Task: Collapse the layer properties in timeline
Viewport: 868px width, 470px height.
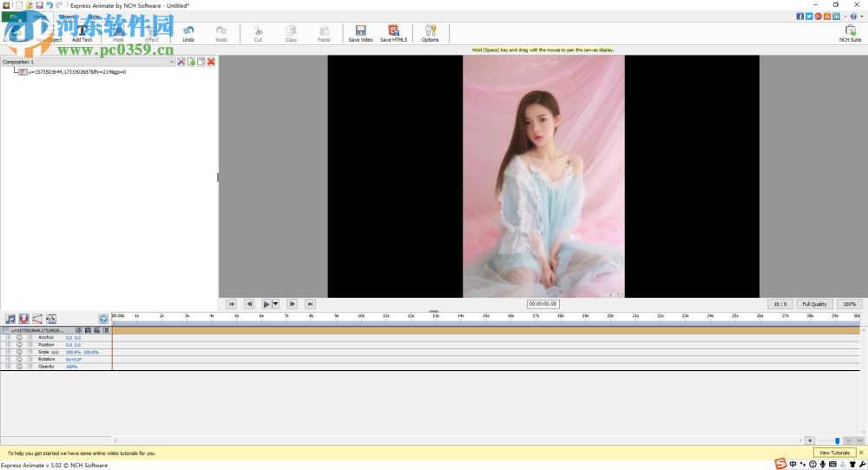Action: tap(5, 330)
